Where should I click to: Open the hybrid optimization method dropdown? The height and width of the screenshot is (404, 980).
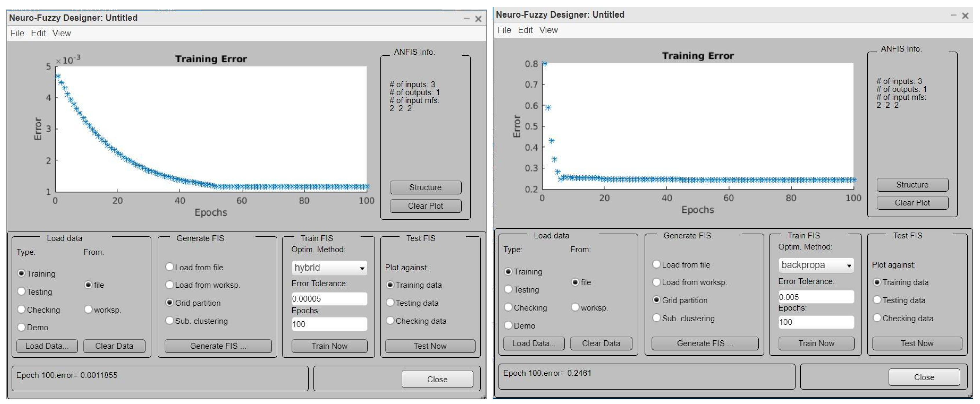329,268
